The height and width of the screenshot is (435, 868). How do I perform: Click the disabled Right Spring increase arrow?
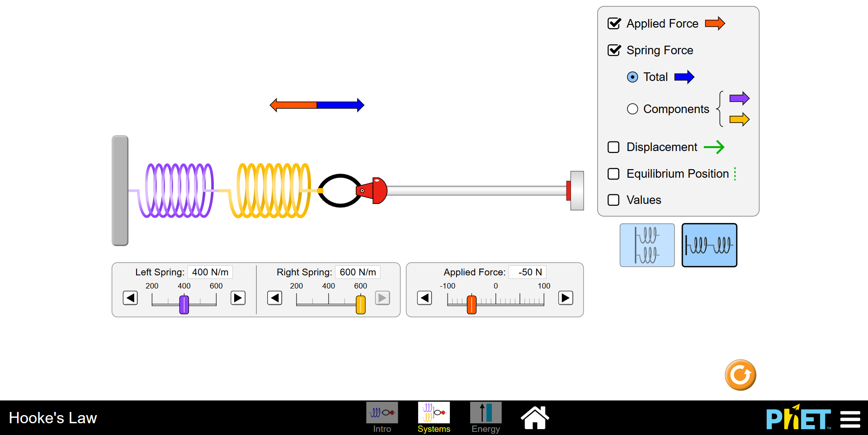tap(382, 298)
